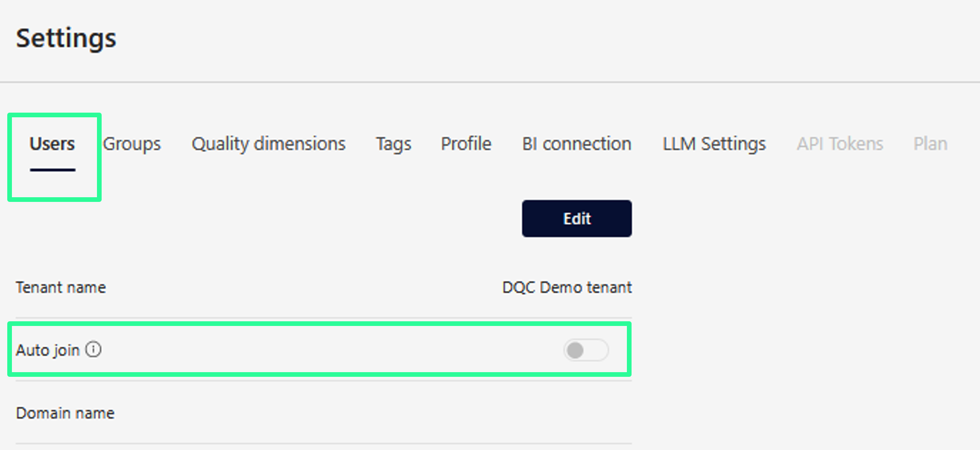The width and height of the screenshot is (980, 450).
Task: Open the API Tokens tab
Action: point(839,144)
